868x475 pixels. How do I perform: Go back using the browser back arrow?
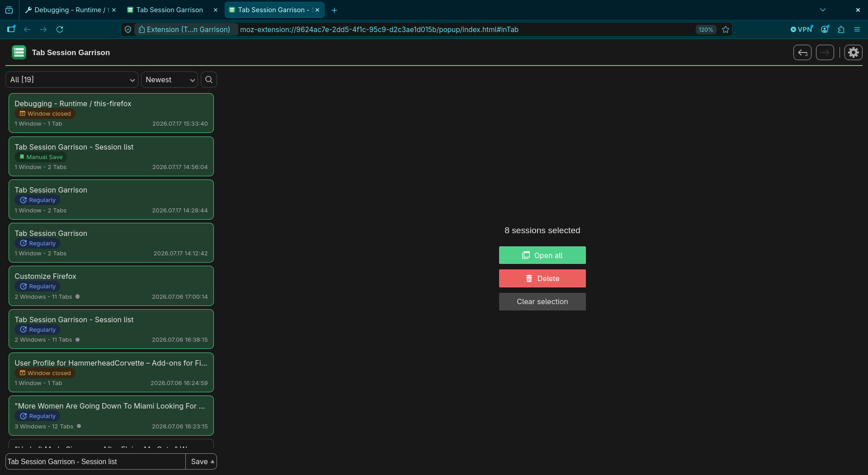pos(27,29)
